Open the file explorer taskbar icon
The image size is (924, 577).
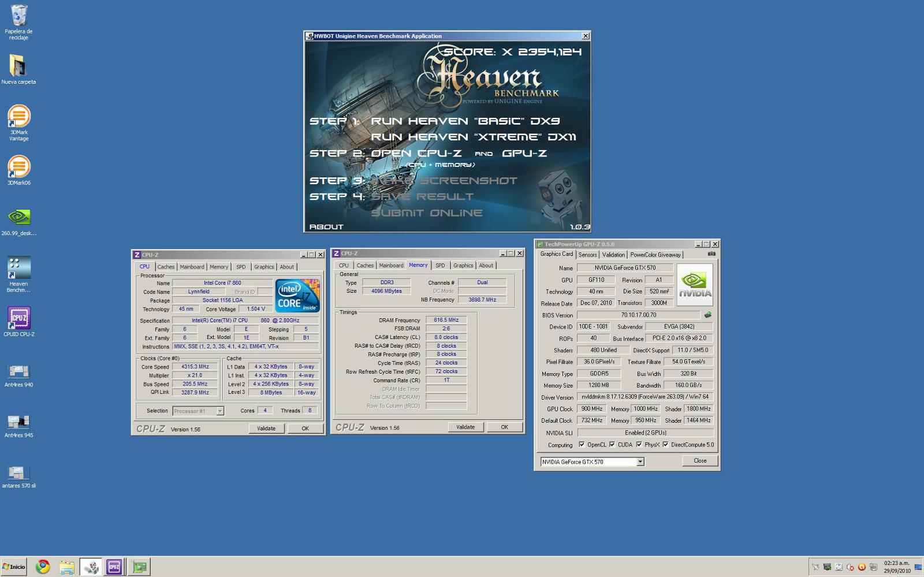66,567
